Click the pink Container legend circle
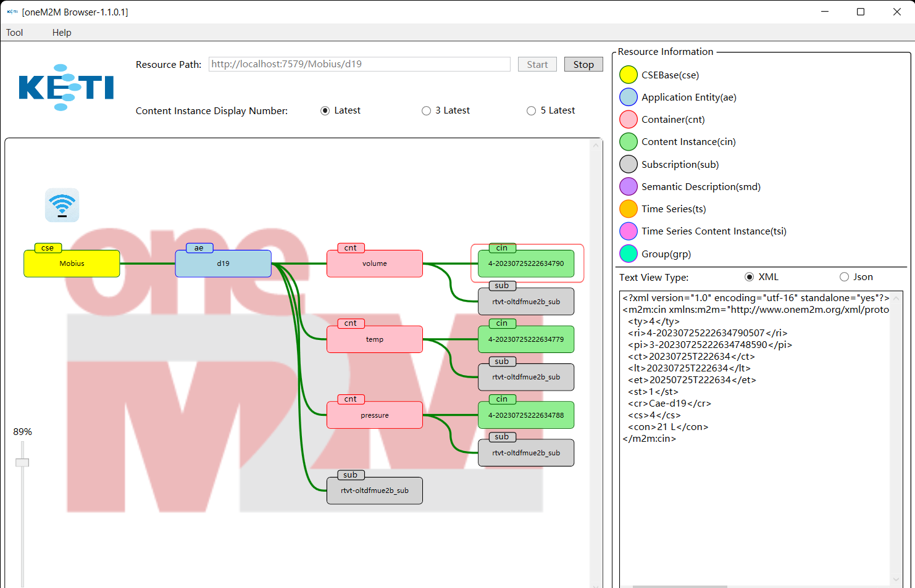 pos(628,119)
